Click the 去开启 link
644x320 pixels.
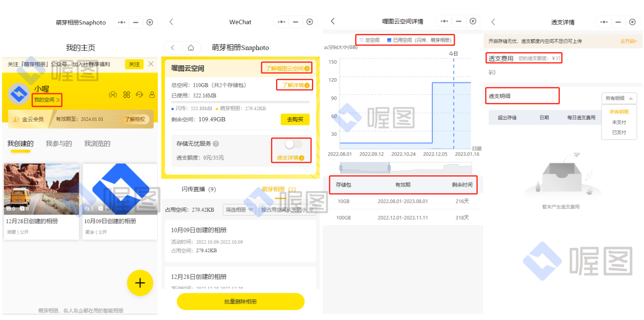pyautogui.click(x=628, y=41)
